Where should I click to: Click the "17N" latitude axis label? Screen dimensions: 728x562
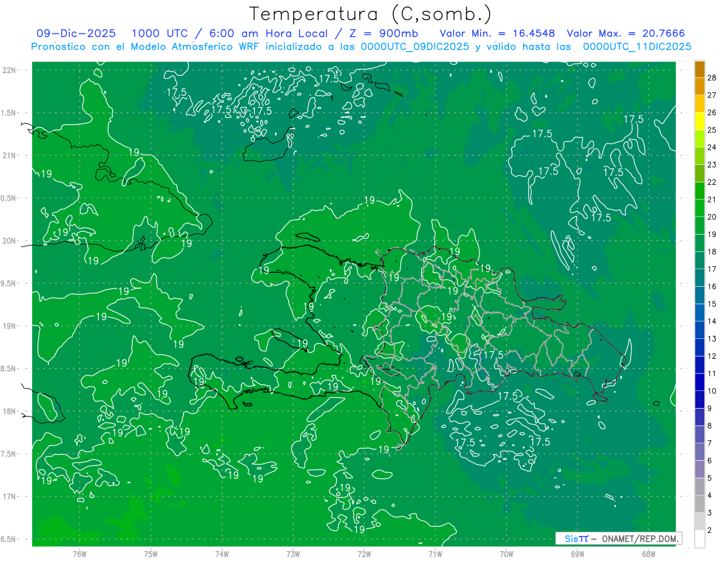9,497
